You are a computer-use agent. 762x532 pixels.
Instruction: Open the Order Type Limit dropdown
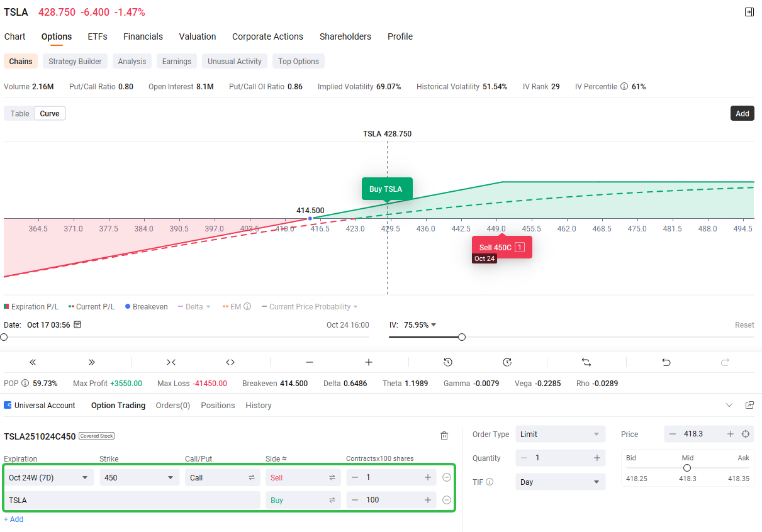coord(559,433)
